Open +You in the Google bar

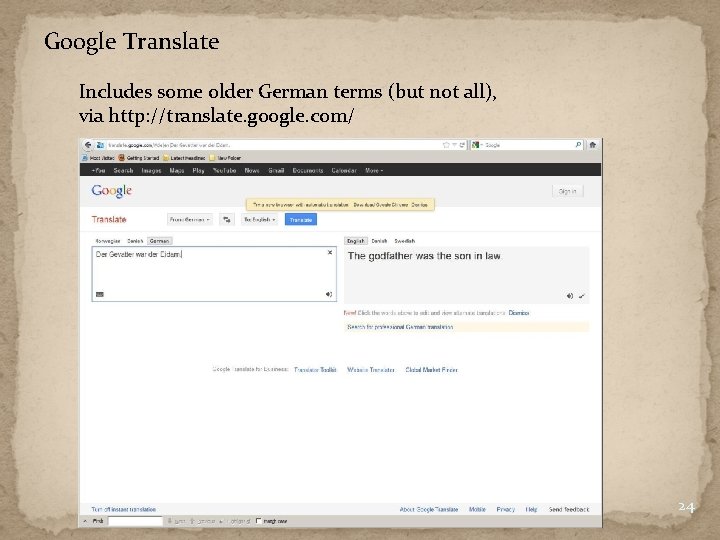tap(98, 170)
